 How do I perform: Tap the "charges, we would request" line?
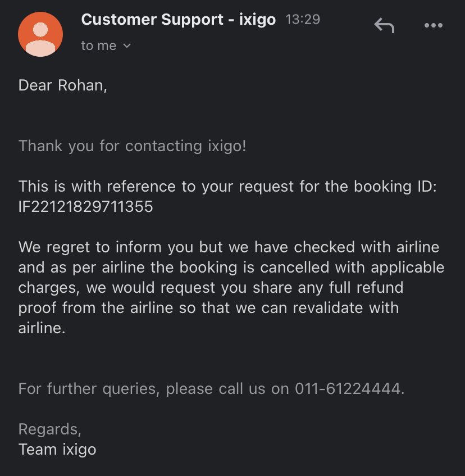[x=211, y=288]
